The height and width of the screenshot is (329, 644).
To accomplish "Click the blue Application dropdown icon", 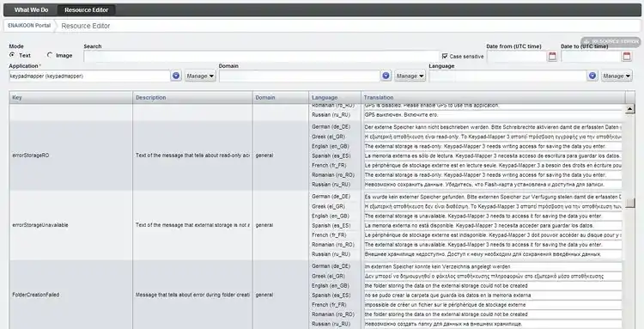I will (176, 76).
